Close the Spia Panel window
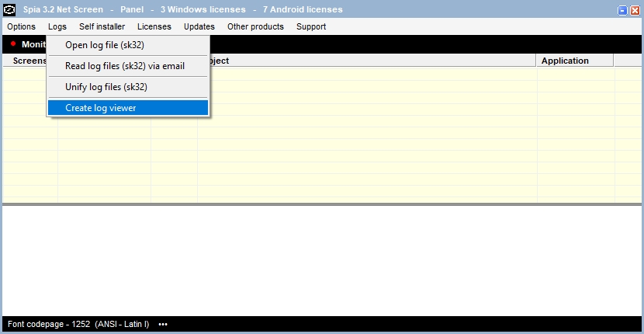This screenshot has width=644, height=334. pyautogui.click(x=635, y=10)
